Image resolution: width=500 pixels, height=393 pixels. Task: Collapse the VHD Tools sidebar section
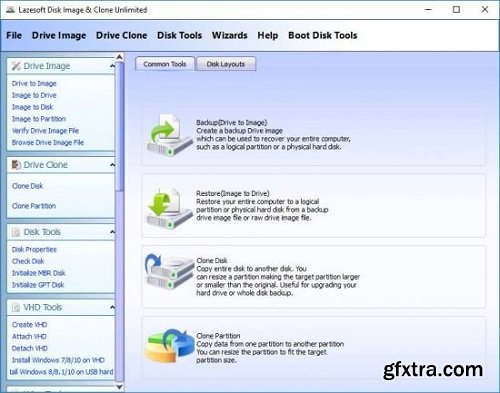tap(112, 307)
